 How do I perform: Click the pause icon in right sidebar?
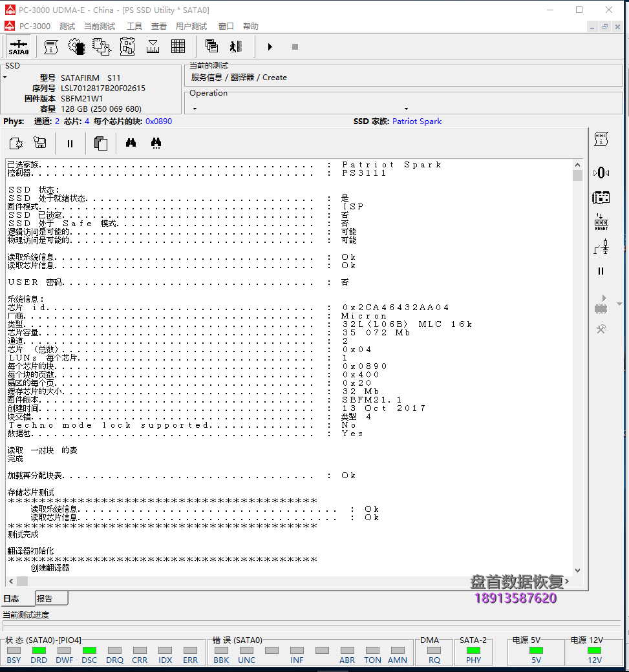coord(601,271)
